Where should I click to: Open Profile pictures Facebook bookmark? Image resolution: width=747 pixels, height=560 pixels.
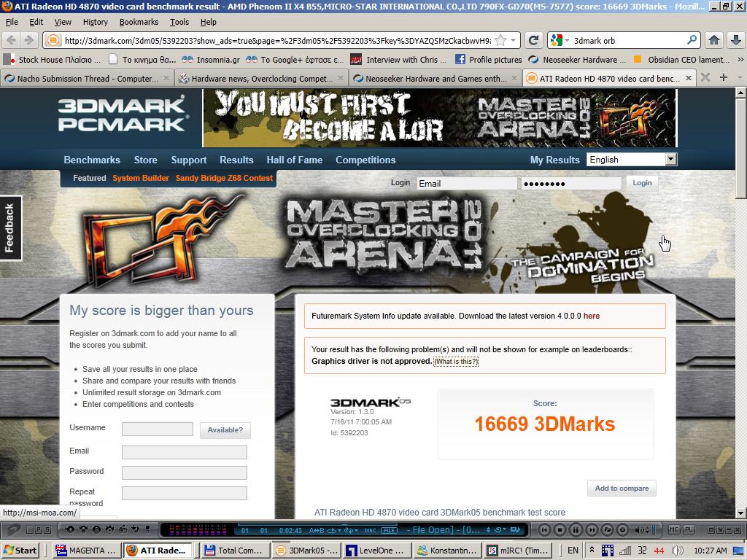tap(488, 60)
